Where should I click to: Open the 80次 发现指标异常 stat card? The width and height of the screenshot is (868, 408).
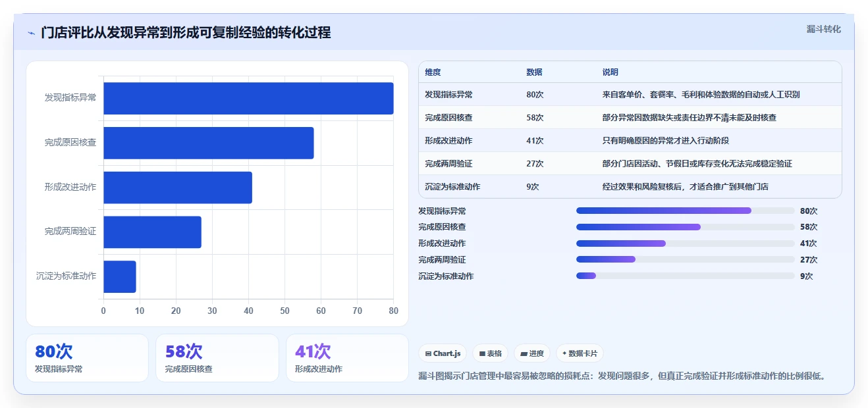87,358
